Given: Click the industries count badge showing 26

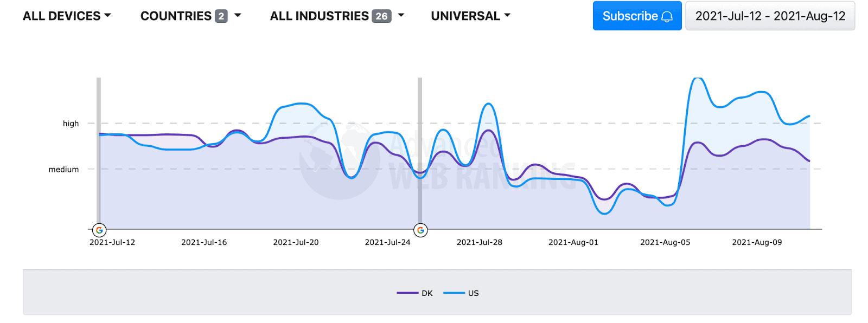Looking at the screenshot, I should (382, 16).
